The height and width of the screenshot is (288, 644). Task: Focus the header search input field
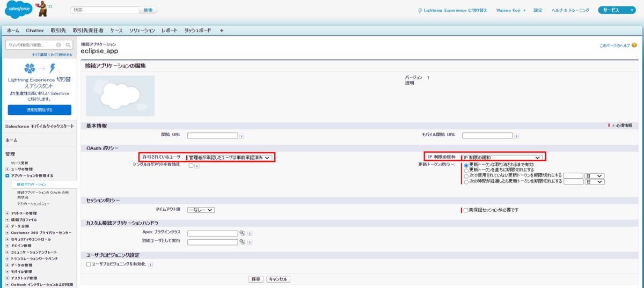[x=105, y=10]
